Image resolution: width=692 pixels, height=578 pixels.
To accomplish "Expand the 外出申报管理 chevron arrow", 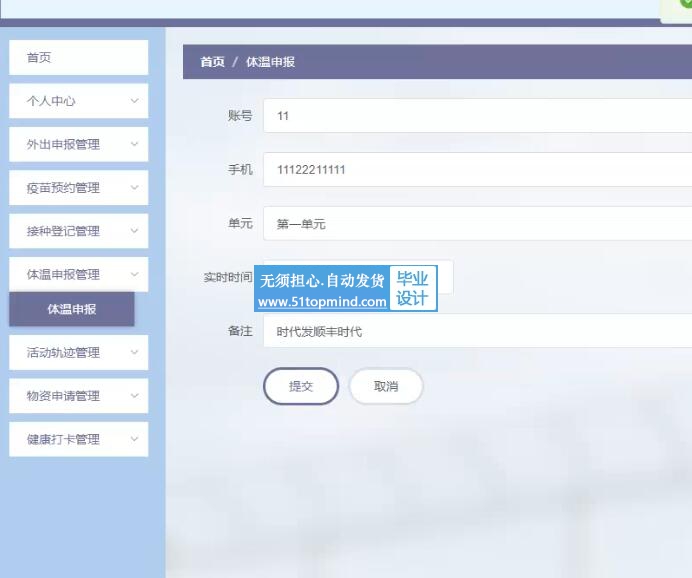I will 135,144.
